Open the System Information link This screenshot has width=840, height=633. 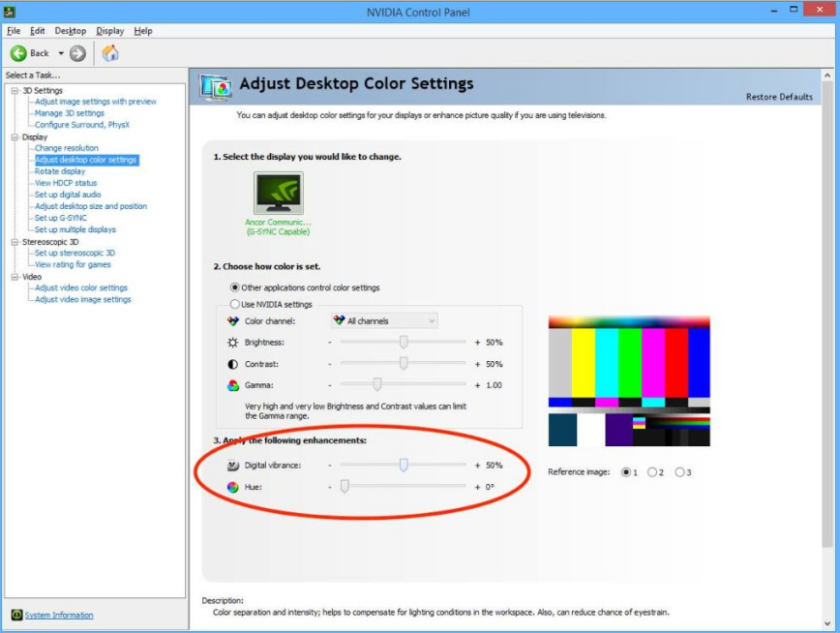click(59, 615)
